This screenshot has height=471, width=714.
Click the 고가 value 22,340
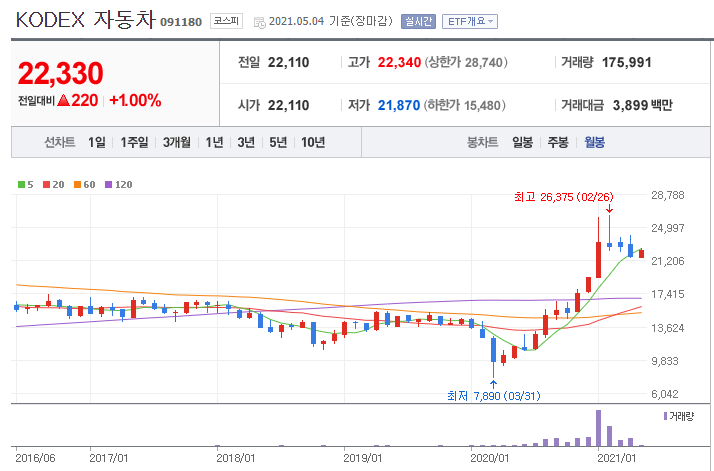click(x=399, y=62)
